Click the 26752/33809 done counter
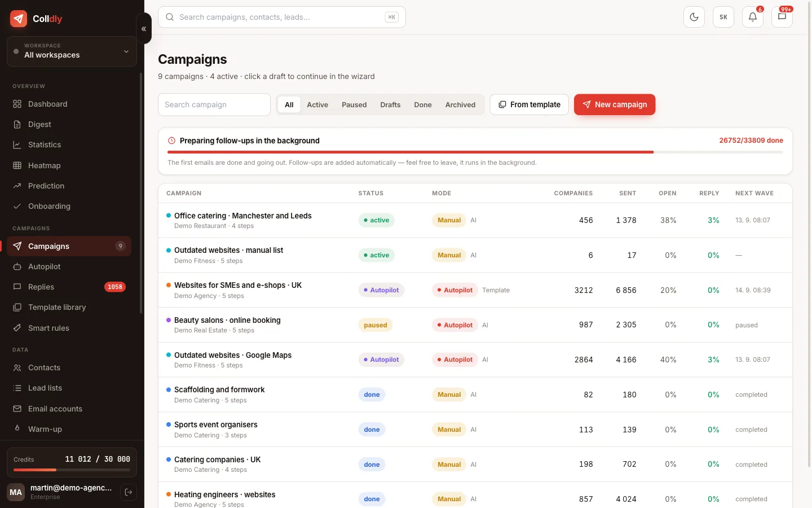This screenshot has width=812, height=508. pyautogui.click(x=751, y=141)
